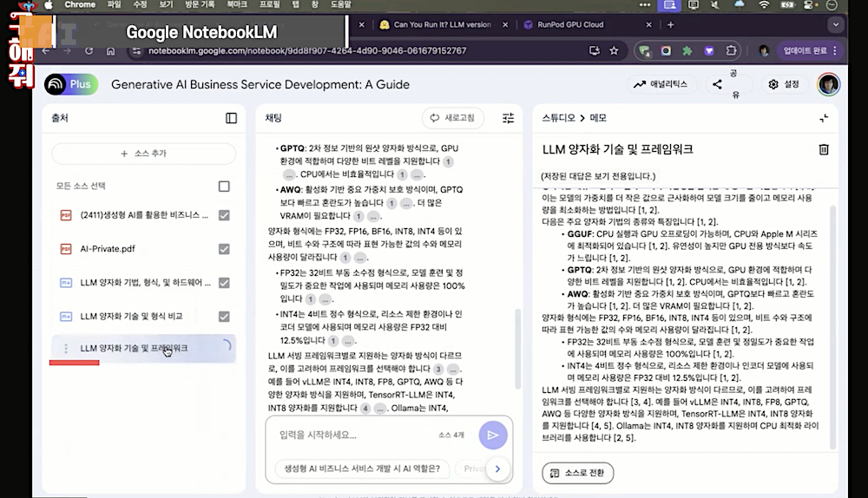The height and width of the screenshot is (498, 868).
Task: Open the 수정 menu
Action: (x=140, y=4)
